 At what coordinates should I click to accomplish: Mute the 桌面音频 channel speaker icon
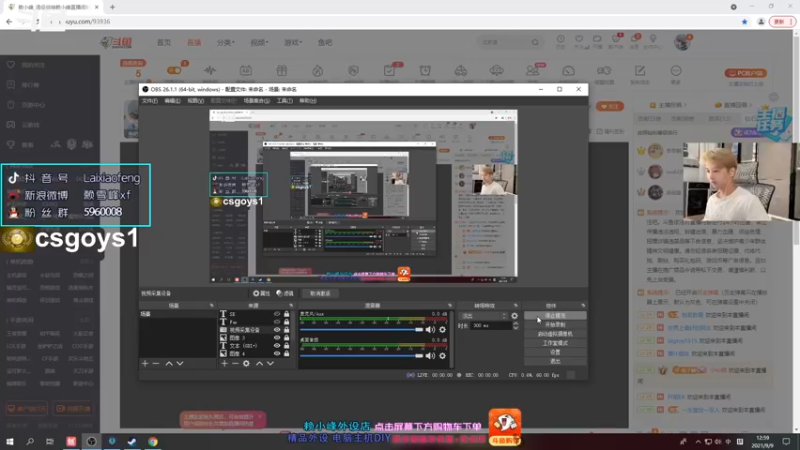click(x=431, y=356)
